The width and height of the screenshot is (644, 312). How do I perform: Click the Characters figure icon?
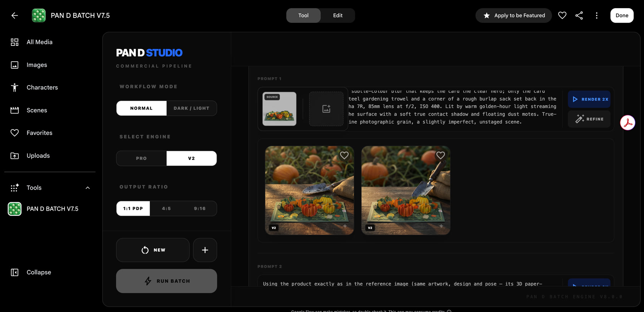(x=15, y=88)
